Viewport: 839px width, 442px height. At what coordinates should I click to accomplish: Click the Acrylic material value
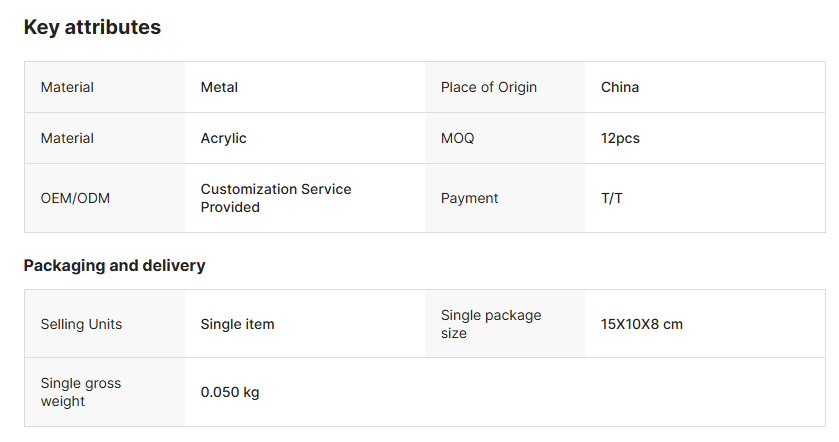(x=223, y=138)
